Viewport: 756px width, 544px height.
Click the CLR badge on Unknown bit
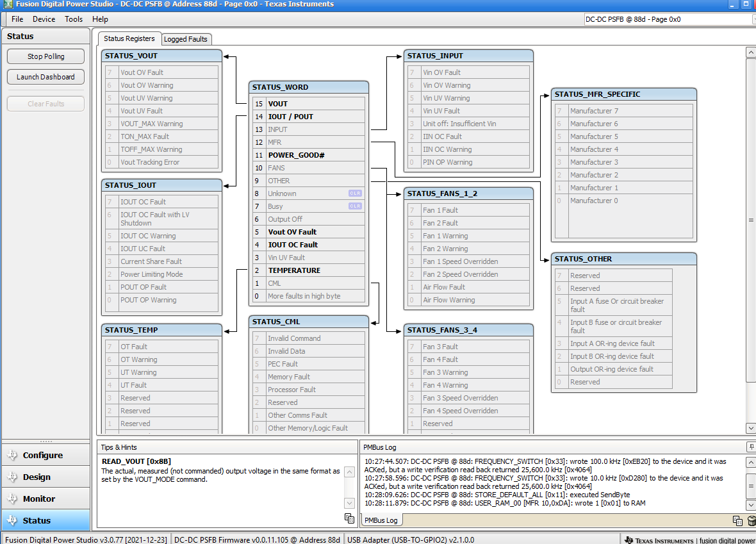pos(355,194)
